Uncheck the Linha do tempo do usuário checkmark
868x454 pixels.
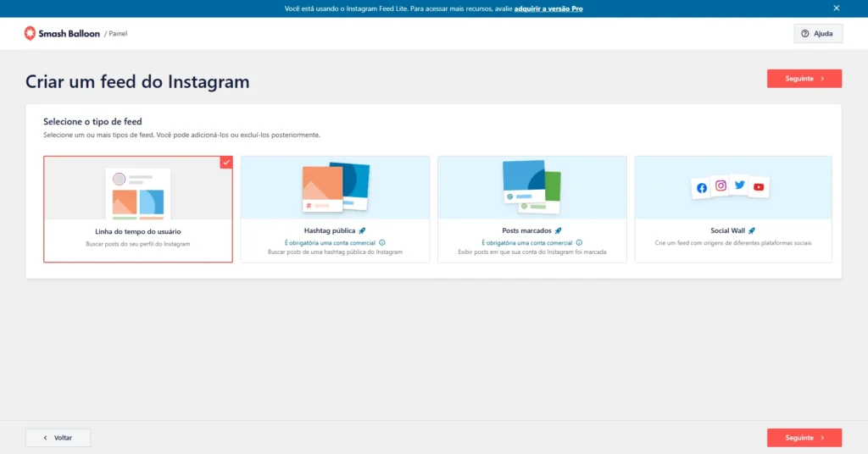click(x=226, y=162)
